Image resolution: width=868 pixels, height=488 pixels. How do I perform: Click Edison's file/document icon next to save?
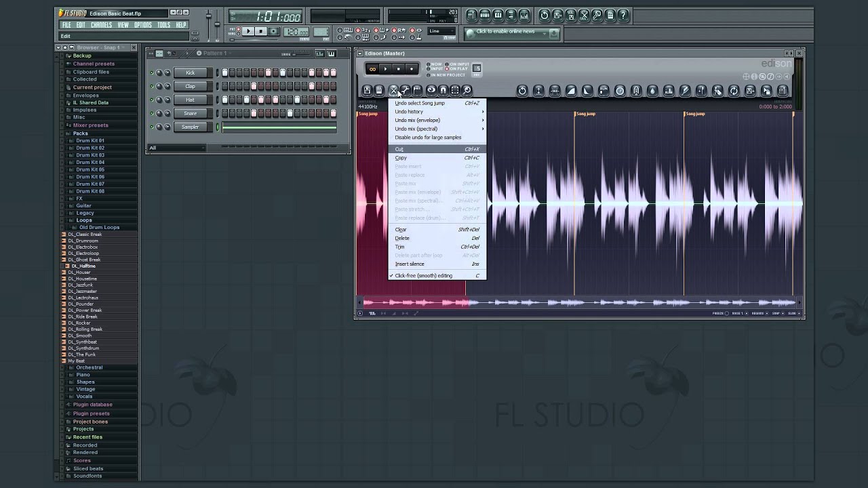click(379, 90)
